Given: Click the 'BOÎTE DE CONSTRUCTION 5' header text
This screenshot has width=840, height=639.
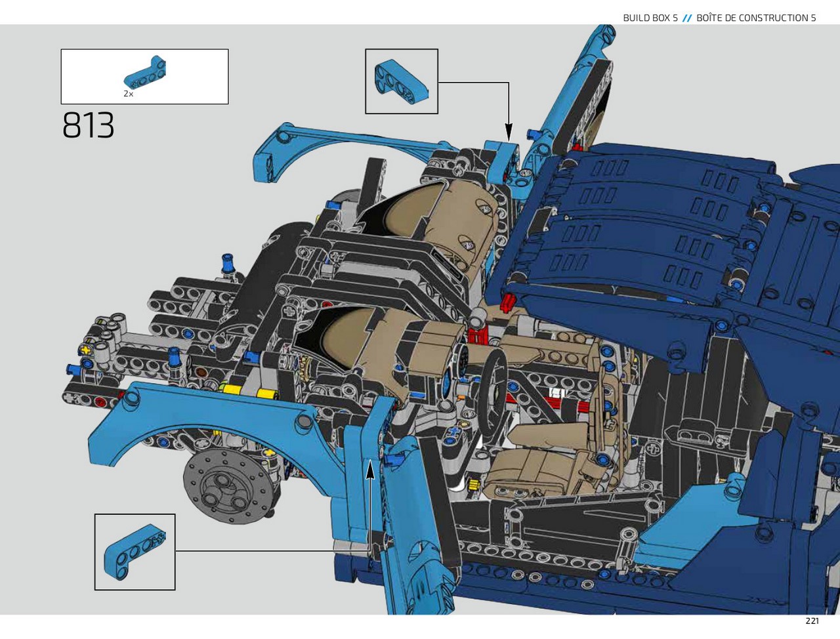Looking at the screenshot, I should [756, 18].
